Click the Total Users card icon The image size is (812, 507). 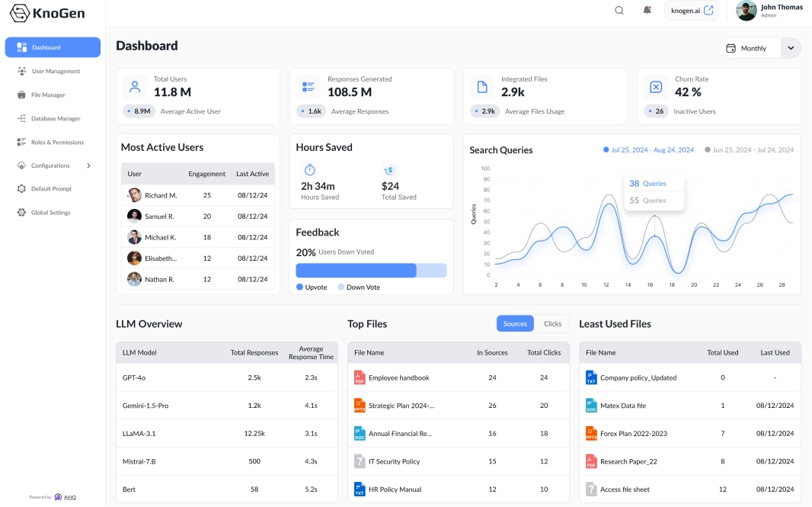click(x=135, y=87)
